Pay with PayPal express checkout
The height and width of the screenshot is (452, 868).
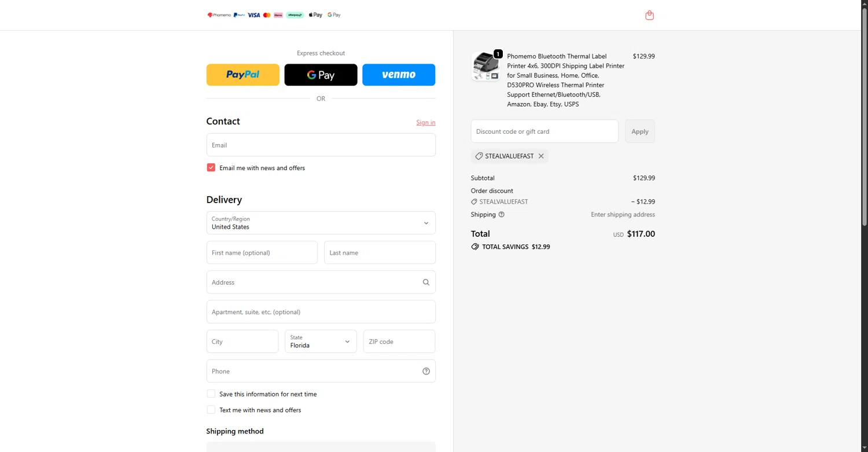243,75
